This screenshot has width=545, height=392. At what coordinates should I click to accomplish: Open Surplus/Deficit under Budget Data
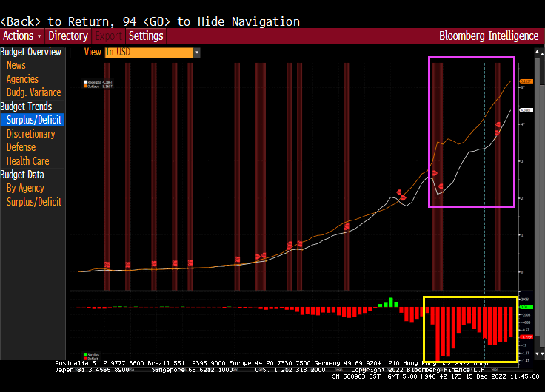(34, 202)
